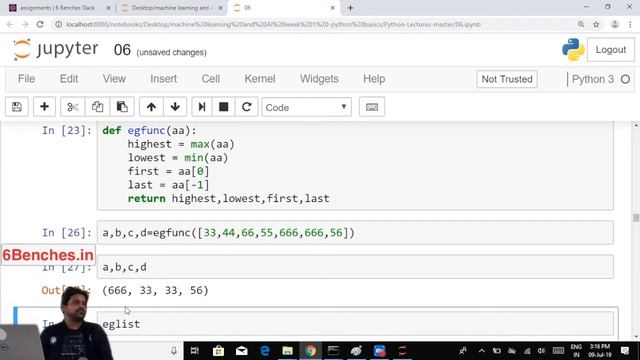
Task: Open the cell type Code dropdown
Action: click(x=307, y=107)
